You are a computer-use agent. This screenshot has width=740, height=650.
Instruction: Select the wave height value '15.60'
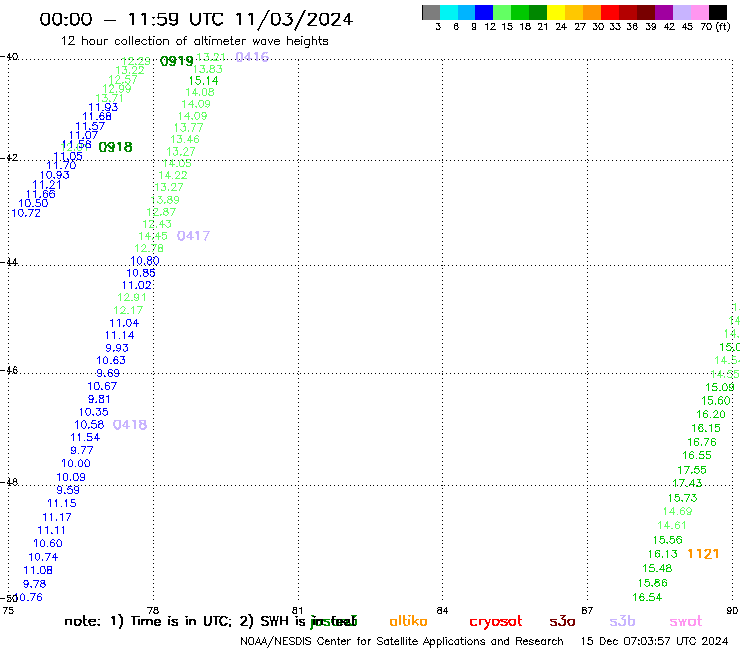pos(716,401)
